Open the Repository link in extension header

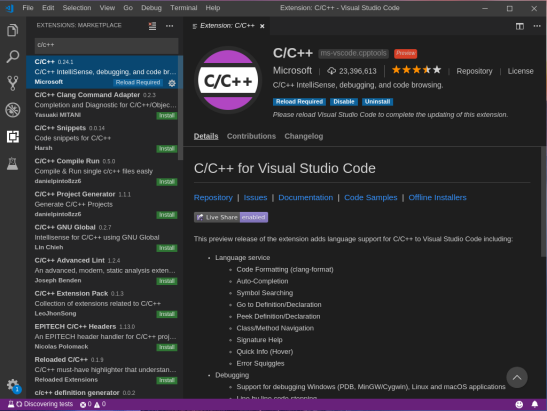pyautogui.click(x=474, y=71)
